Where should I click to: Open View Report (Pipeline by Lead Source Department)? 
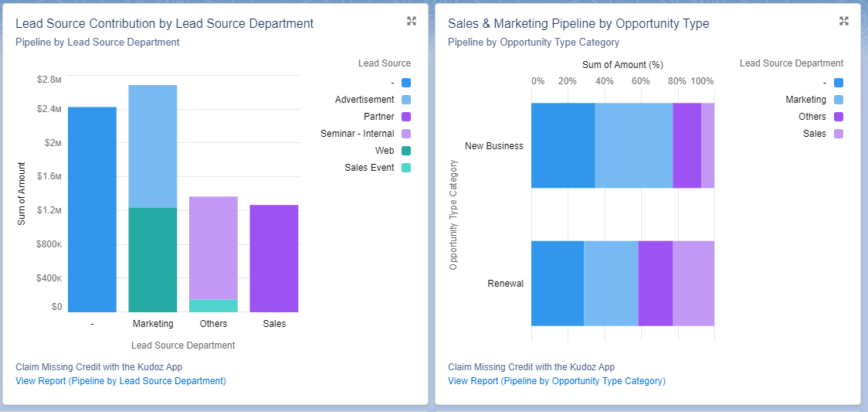point(120,381)
